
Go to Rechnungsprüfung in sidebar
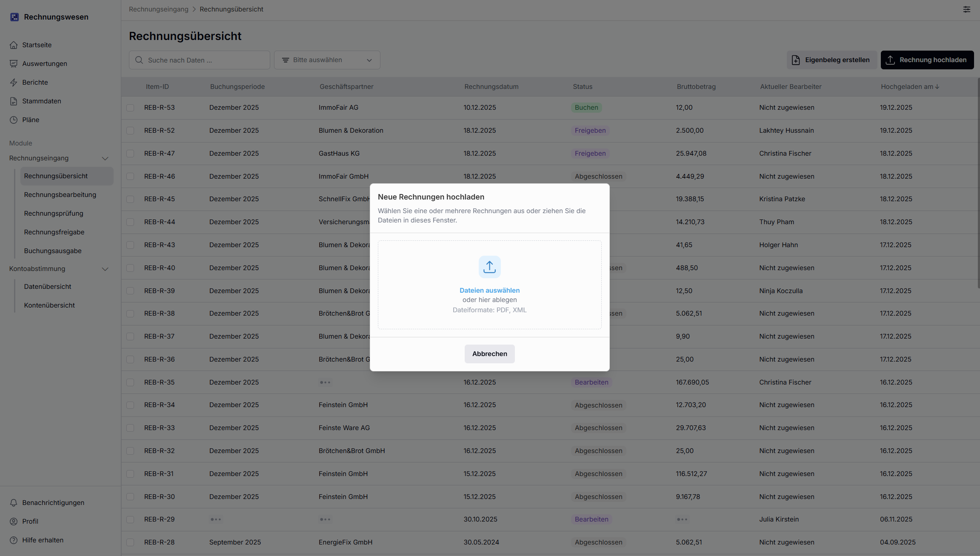54,214
